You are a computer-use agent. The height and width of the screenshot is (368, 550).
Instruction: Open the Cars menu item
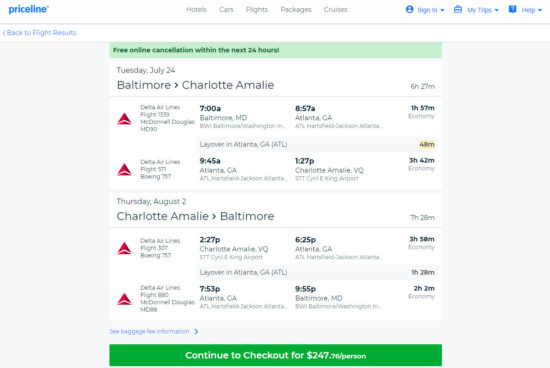tap(226, 9)
